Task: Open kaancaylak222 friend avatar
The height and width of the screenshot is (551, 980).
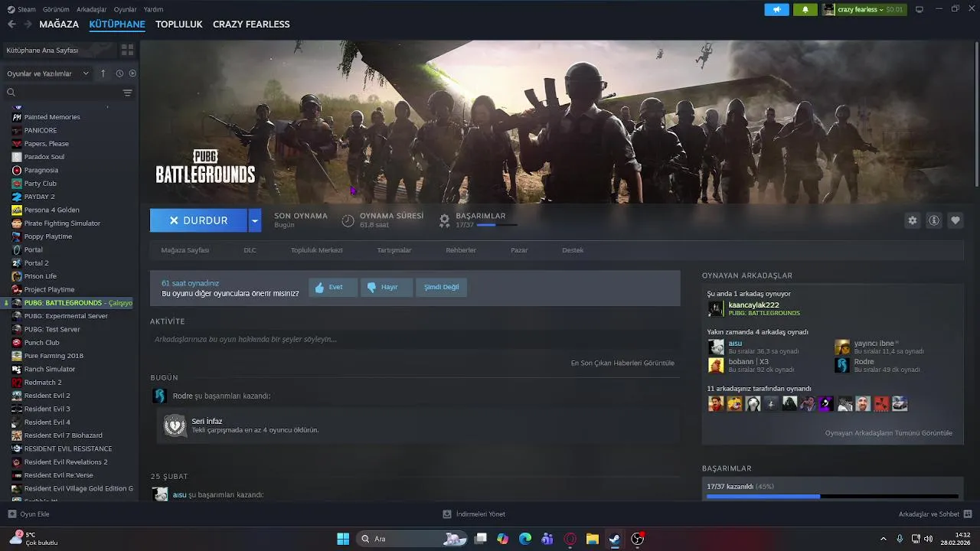Action: [715, 308]
